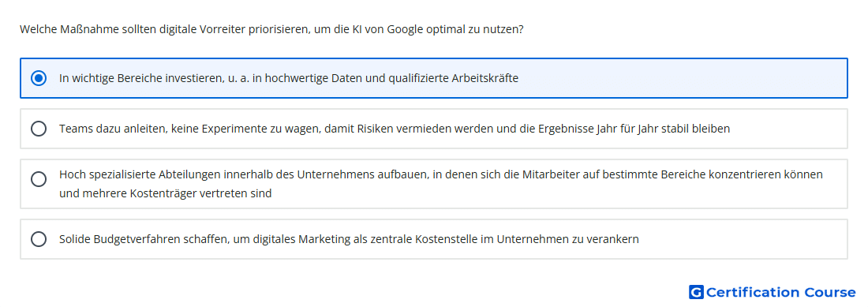Image resolution: width=868 pixels, height=307 pixels.
Task: Click the second line 'und mehrere Kostenträger vertreten sind'
Action: tap(166, 194)
